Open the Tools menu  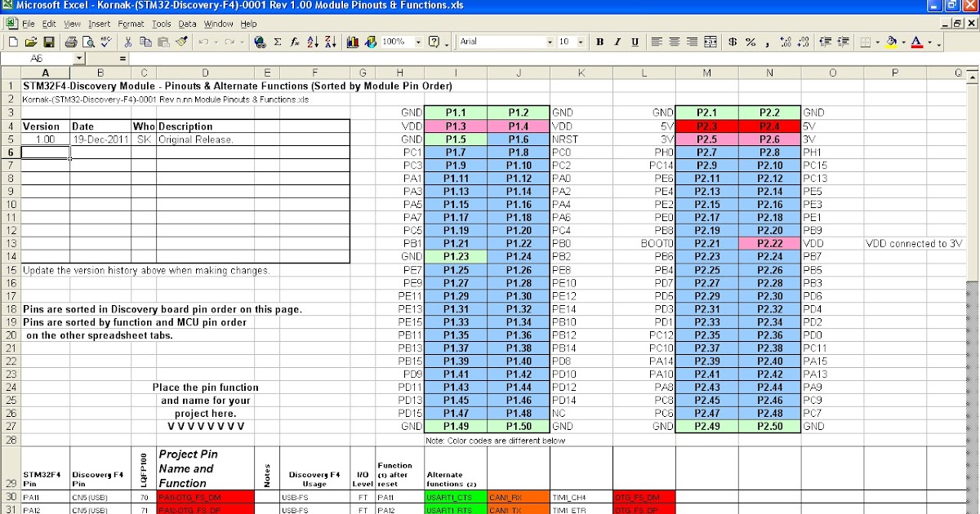(162, 24)
